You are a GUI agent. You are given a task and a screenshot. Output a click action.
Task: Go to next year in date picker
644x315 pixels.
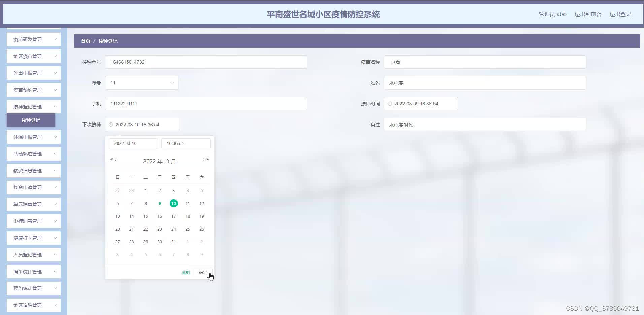click(208, 160)
